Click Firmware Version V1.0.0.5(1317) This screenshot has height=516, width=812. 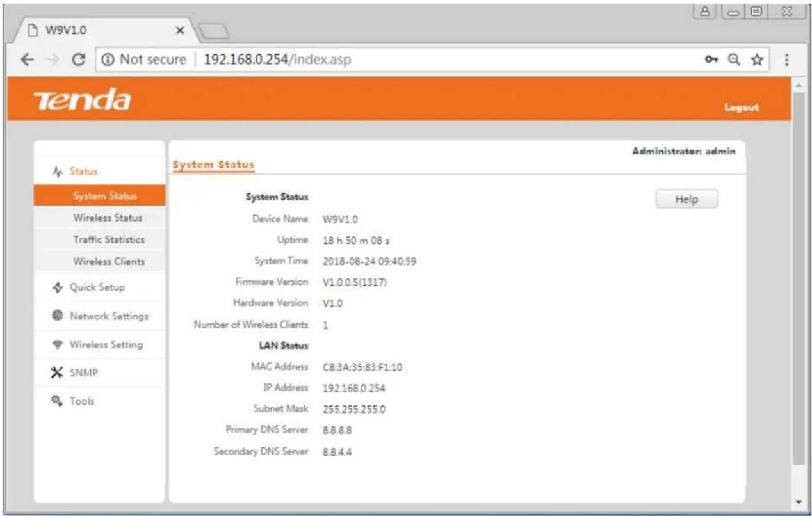355,282
